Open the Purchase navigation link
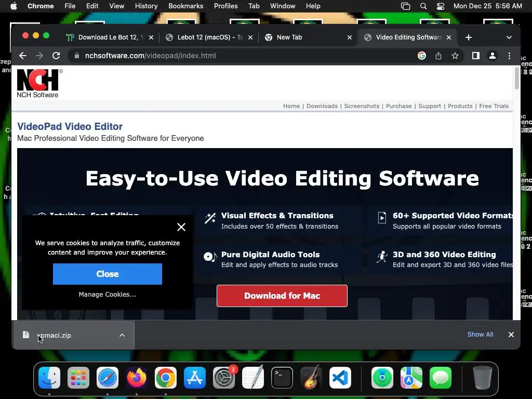Screen dimensions: 532x399 coord(398,106)
